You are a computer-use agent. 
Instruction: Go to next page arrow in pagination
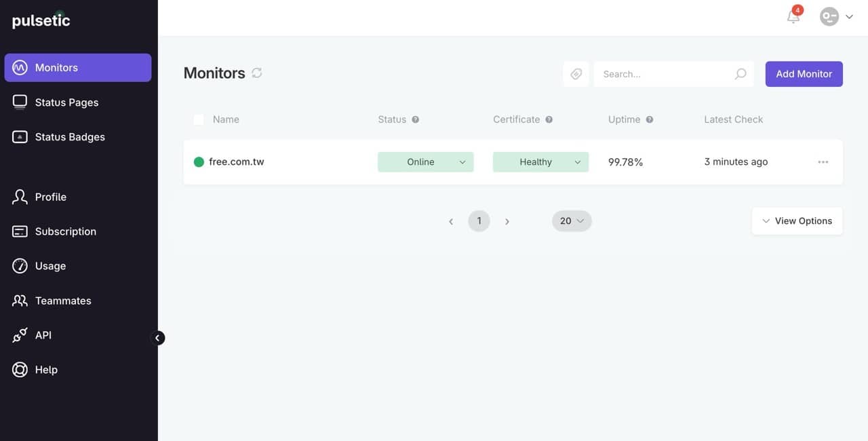pos(507,221)
